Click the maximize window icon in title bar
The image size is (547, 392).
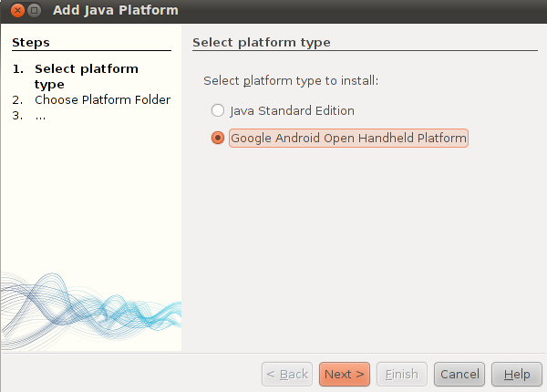pyautogui.click(x=35, y=10)
